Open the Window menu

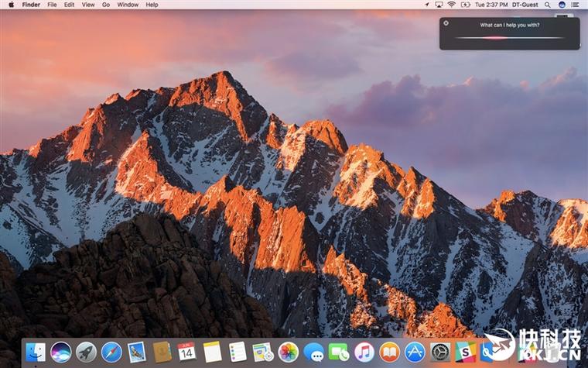tap(128, 5)
